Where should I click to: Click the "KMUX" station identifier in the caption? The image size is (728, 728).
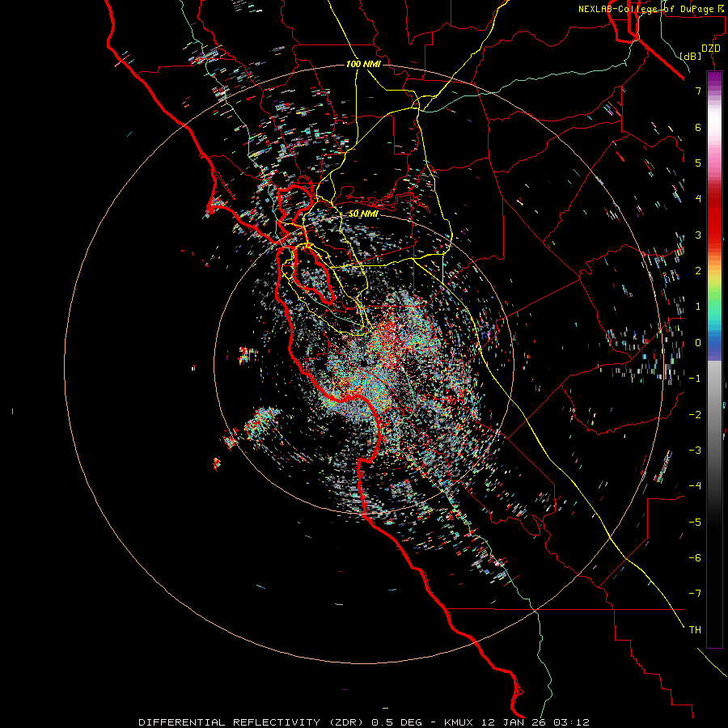[x=459, y=722]
